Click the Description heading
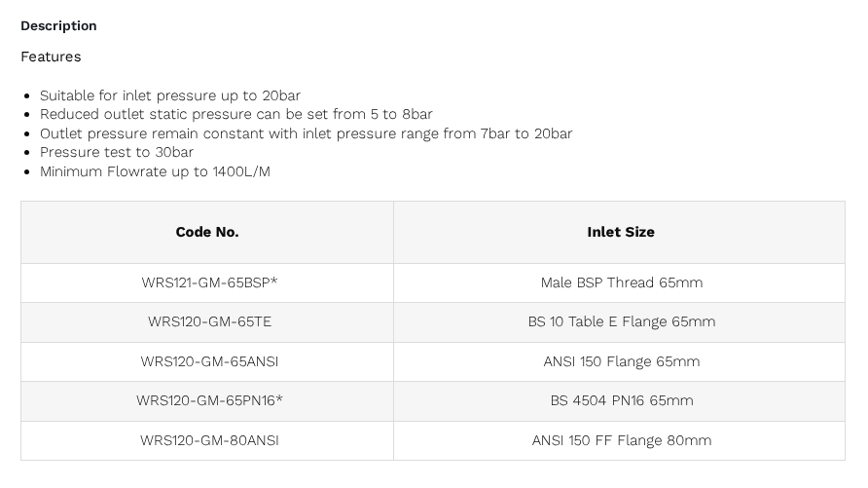The width and height of the screenshot is (868, 488). coord(58,26)
